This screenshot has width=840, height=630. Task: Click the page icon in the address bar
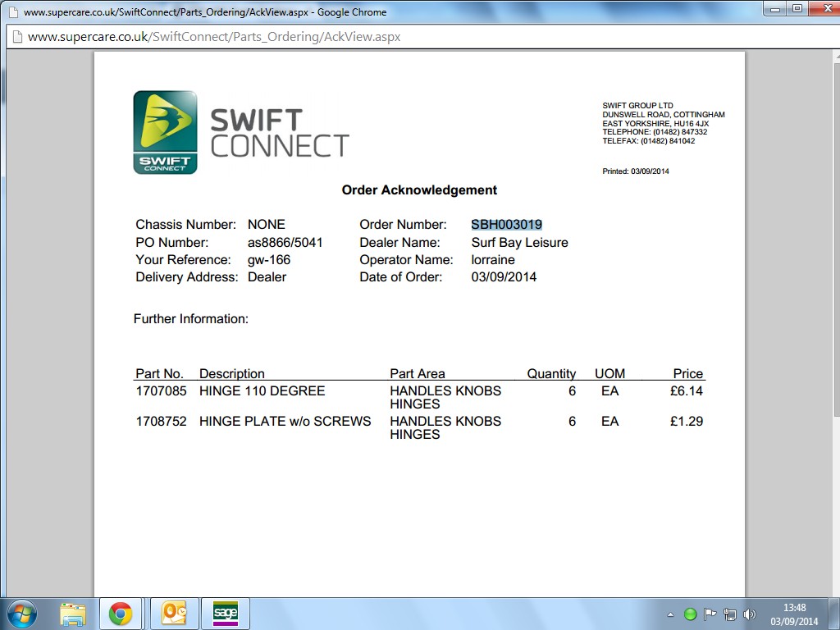(x=18, y=37)
